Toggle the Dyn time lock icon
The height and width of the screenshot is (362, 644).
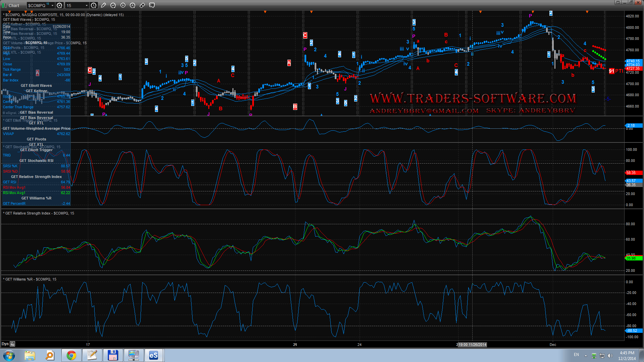12,344
